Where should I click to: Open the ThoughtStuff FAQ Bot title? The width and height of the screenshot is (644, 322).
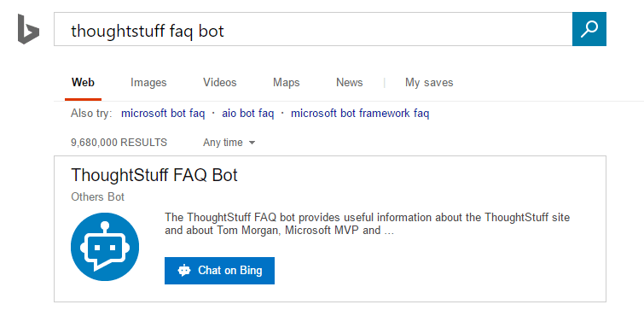(154, 175)
